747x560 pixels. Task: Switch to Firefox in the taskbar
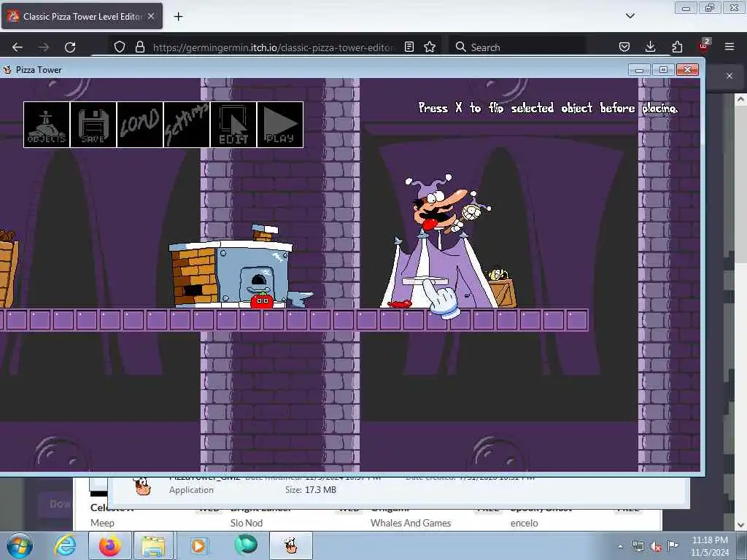pos(109,545)
